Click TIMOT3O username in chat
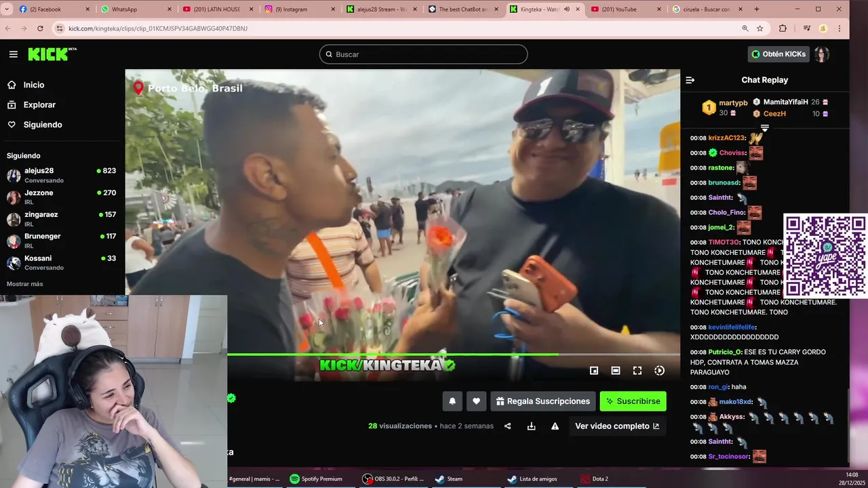The height and width of the screenshot is (488, 868). 724,242
